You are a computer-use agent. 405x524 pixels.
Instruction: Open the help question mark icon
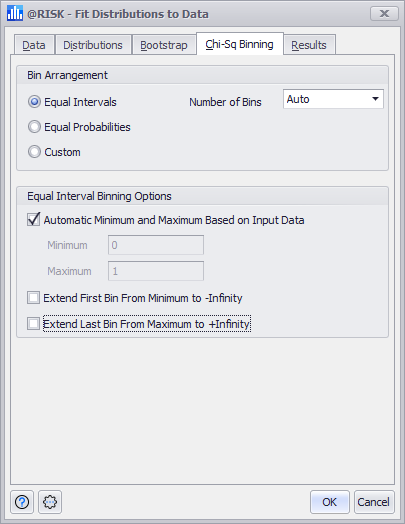22,502
